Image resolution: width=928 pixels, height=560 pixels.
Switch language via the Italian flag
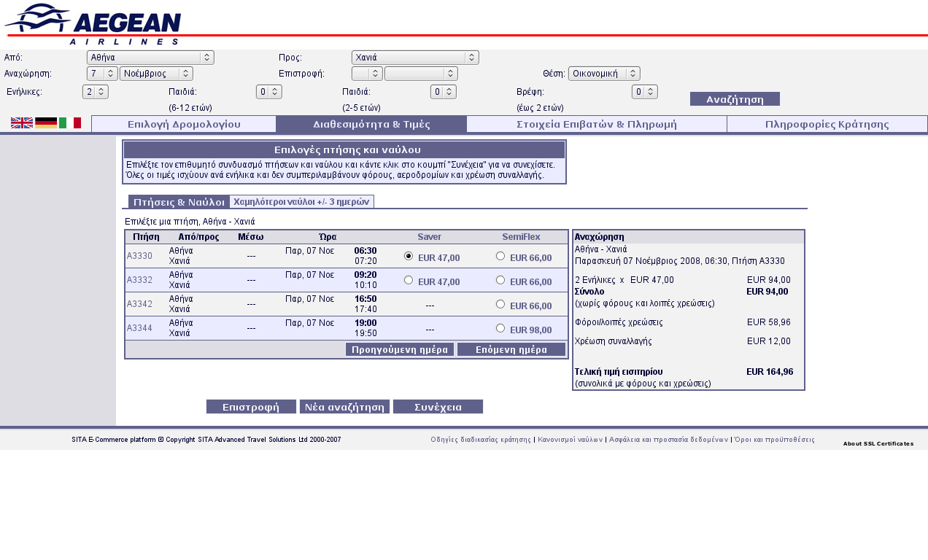point(70,122)
